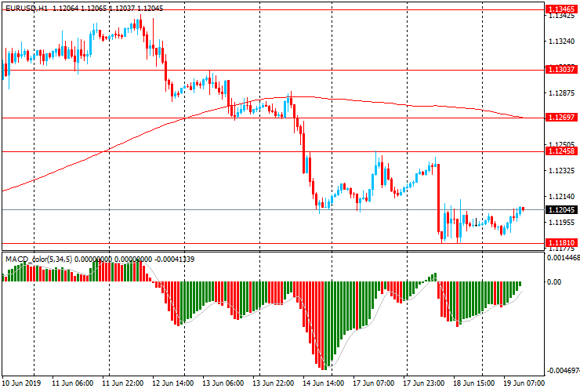Click the 13 Jun 06:00 time label
Image resolution: width=580 pixels, height=392 pixels.
tap(223, 383)
